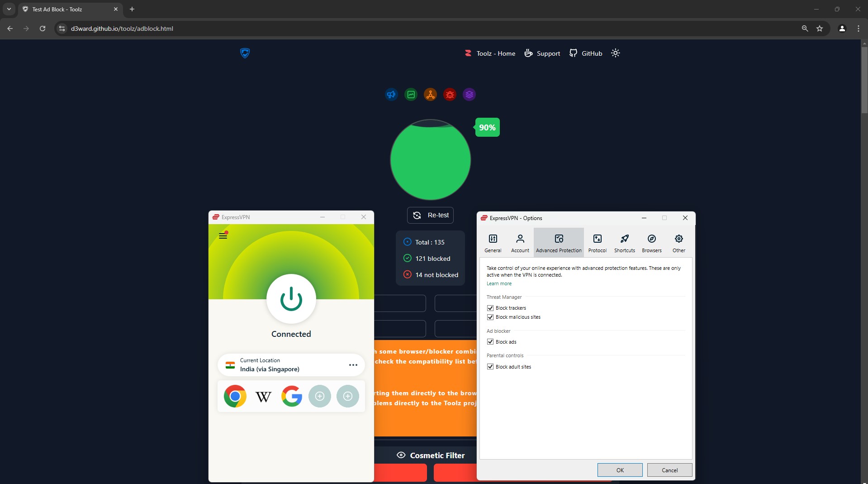
Task: Click the page vertical scrollbar thumb
Action: click(864, 79)
